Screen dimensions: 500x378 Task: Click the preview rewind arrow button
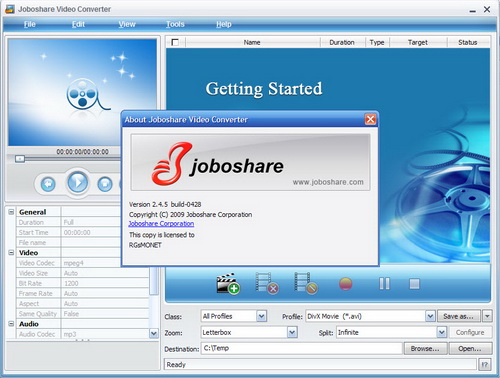(x=48, y=184)
